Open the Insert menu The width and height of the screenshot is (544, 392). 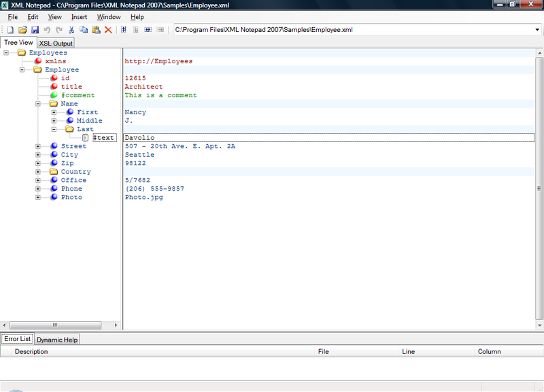80,17
